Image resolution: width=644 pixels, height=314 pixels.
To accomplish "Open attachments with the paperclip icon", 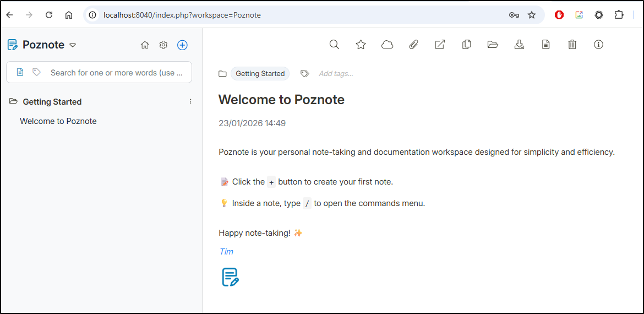I will coord(413,45).
